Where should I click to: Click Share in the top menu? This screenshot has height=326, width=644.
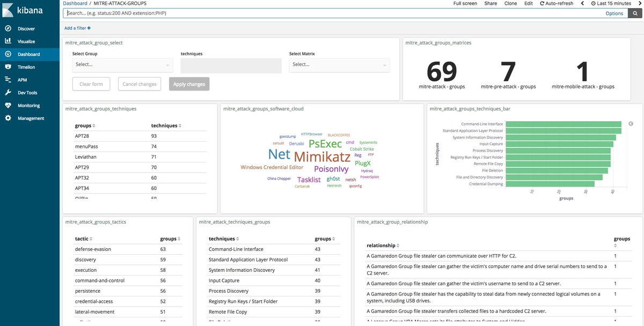click(x=491, y=3)
